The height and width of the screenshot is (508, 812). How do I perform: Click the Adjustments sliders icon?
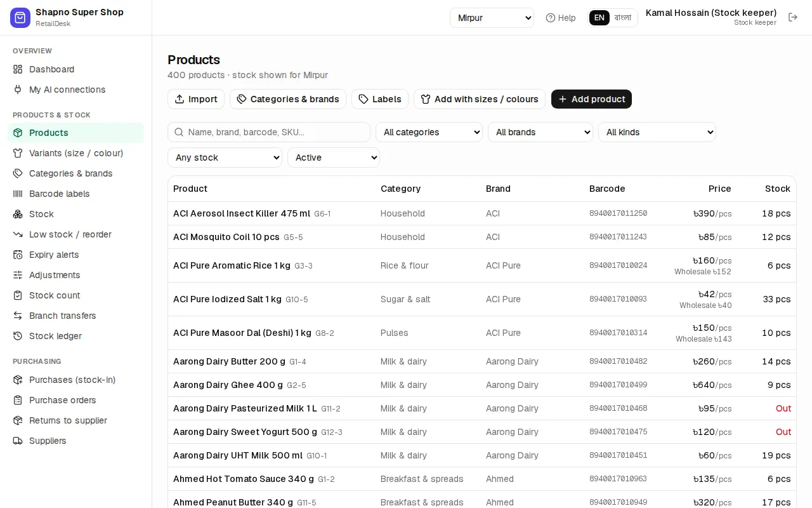click(x=18, y=275)
